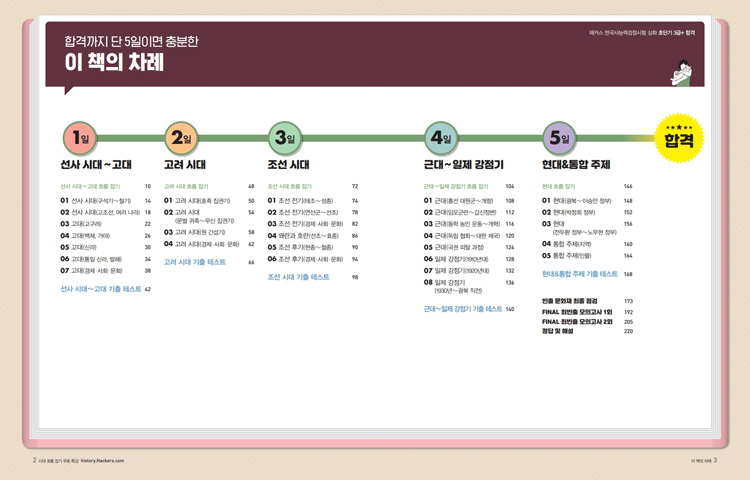Click the pink 1일 circle marker
The width and height of the screenshot is (750, 480).
[77, 138]
